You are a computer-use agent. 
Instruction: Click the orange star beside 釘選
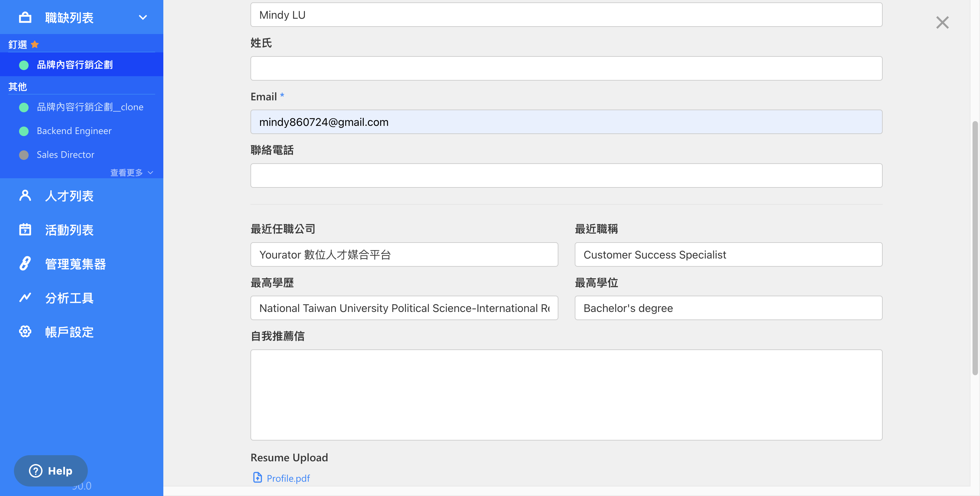(x=35, y=45)
